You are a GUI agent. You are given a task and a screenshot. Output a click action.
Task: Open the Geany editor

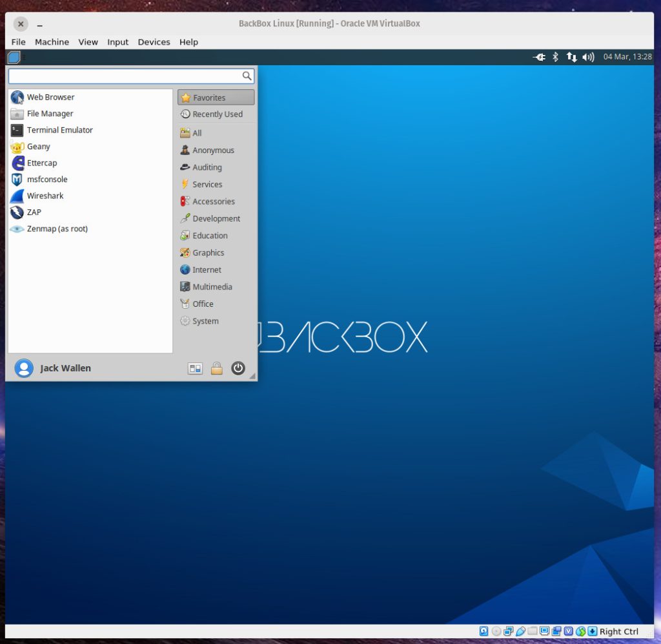(x=38, y=147)
